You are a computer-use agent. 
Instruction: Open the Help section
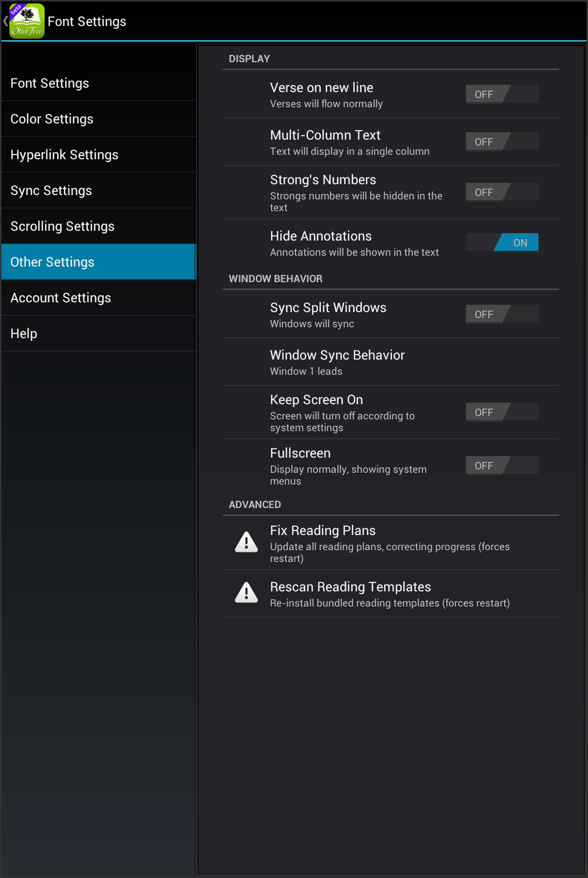tap(98, 334)
